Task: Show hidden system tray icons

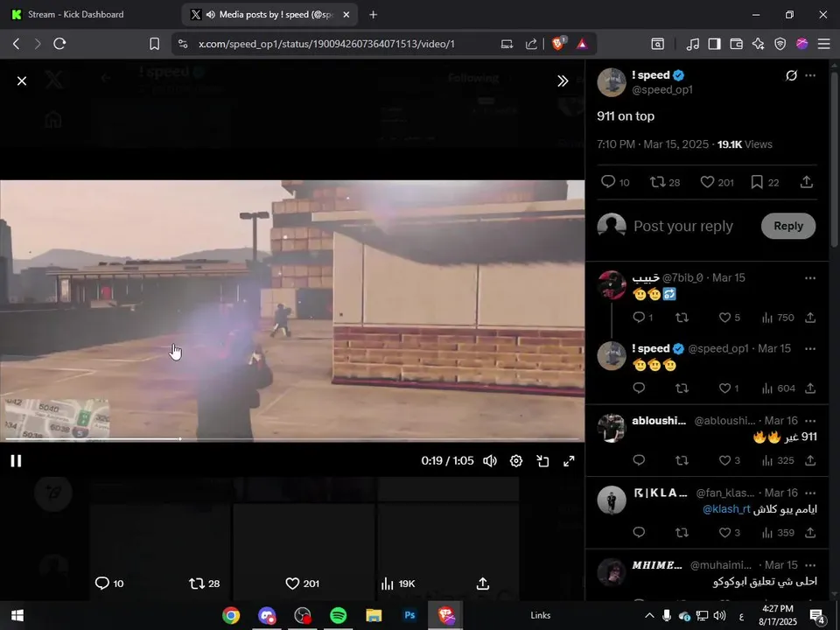Action: pyautogui.click(x=649, y=615)
